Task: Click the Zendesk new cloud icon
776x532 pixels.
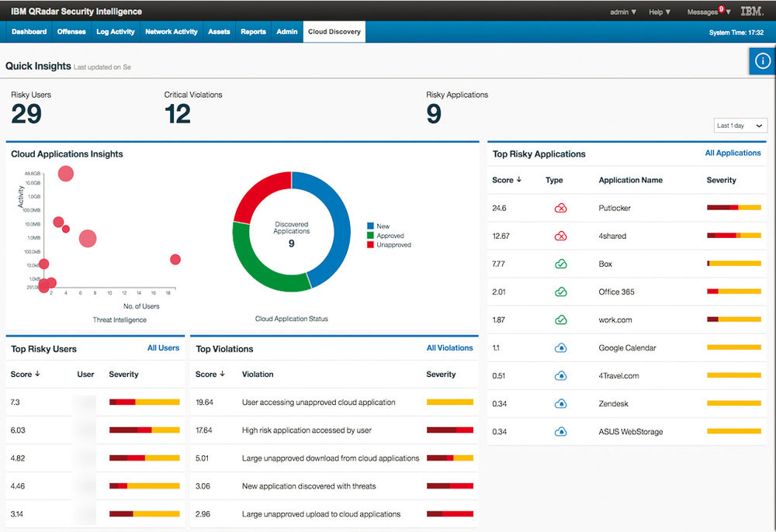Action: pos(560,404)
